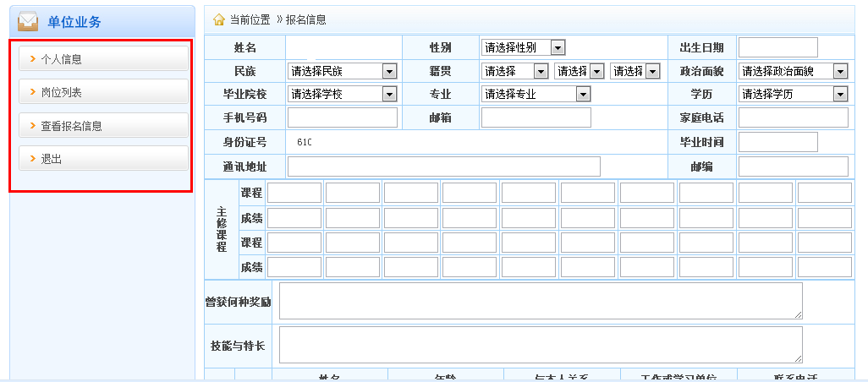Expand the 请选择政治面貌 dropdown

[793, 71]
